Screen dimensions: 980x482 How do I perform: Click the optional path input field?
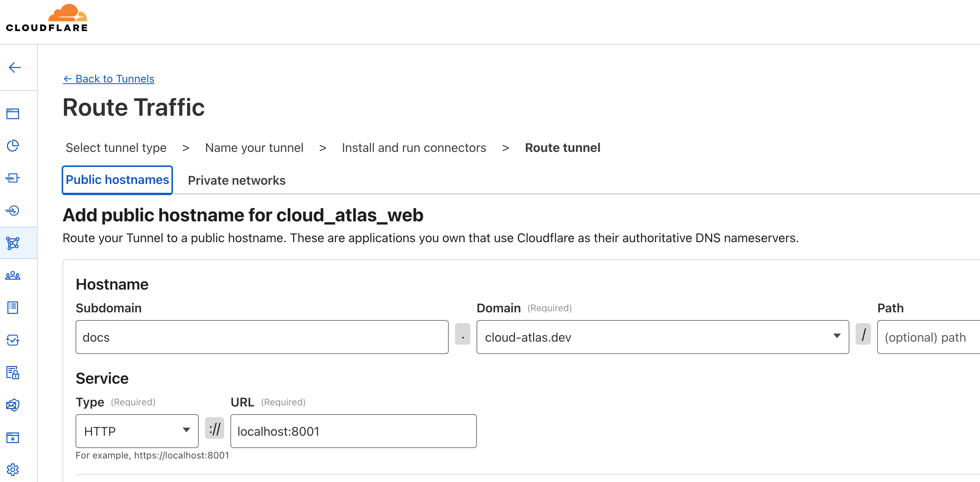(929, 337)
